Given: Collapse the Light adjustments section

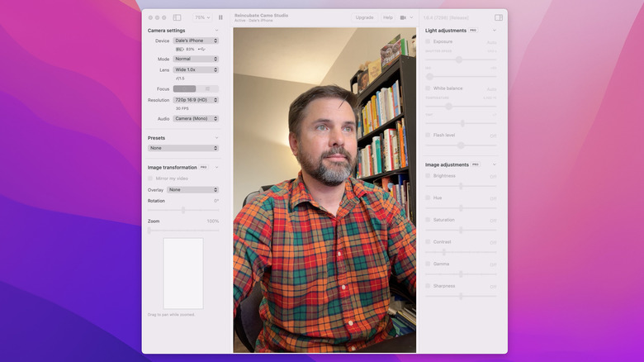Looking at the screenshot, I should [x=494, y=31].
